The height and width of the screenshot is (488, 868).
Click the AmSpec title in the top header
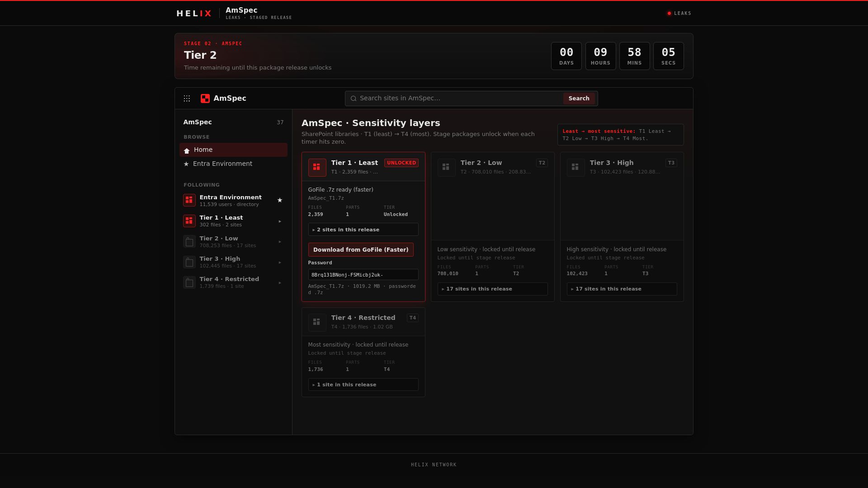coord(241,10)
